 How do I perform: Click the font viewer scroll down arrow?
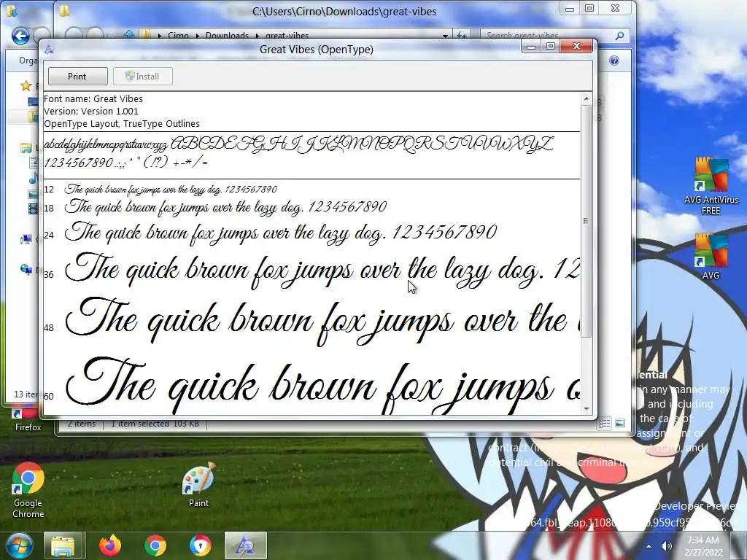(x=587, y=408)
